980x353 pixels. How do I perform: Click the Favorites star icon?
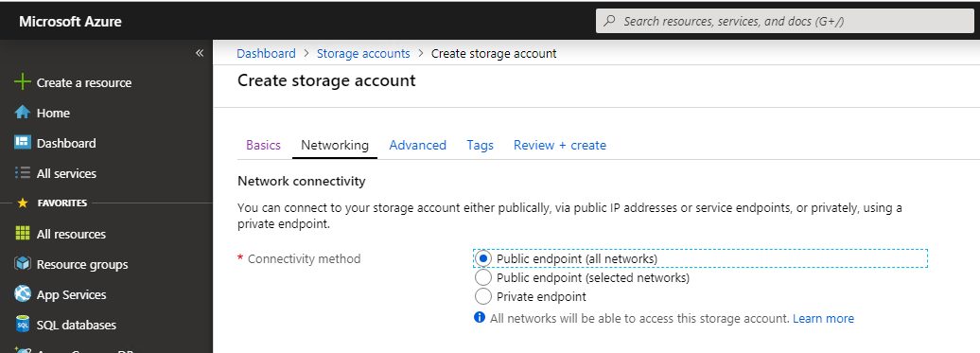click(x=23, y=203)
